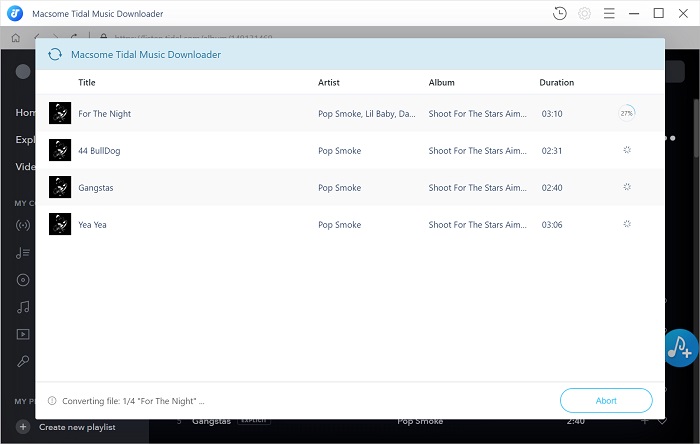This screenshot has width=700, height=444.
Task: Click the Title column header
Action: pos(87,83)
